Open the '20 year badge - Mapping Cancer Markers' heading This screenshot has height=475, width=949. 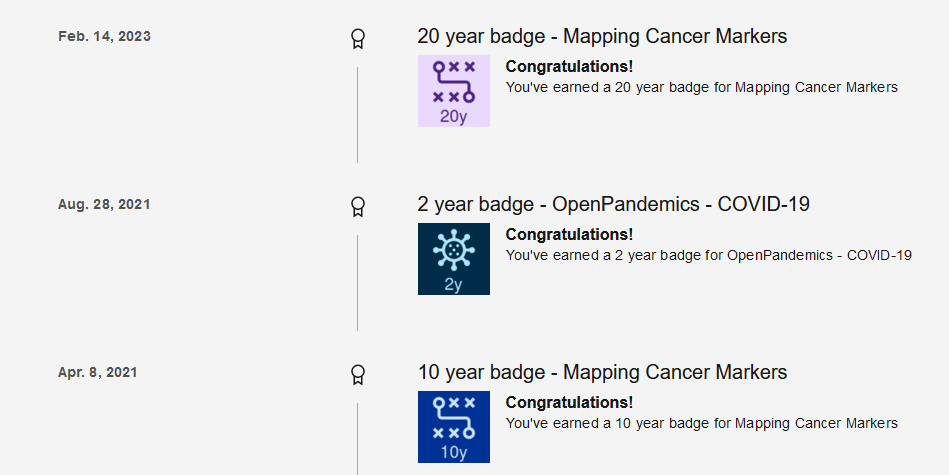coord(602,37)
